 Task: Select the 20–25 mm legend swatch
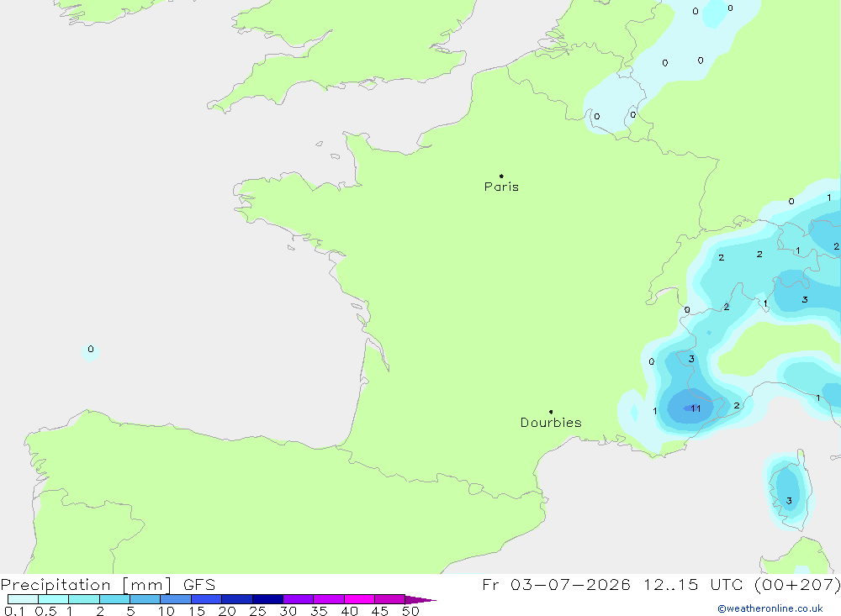click(236, 599)
